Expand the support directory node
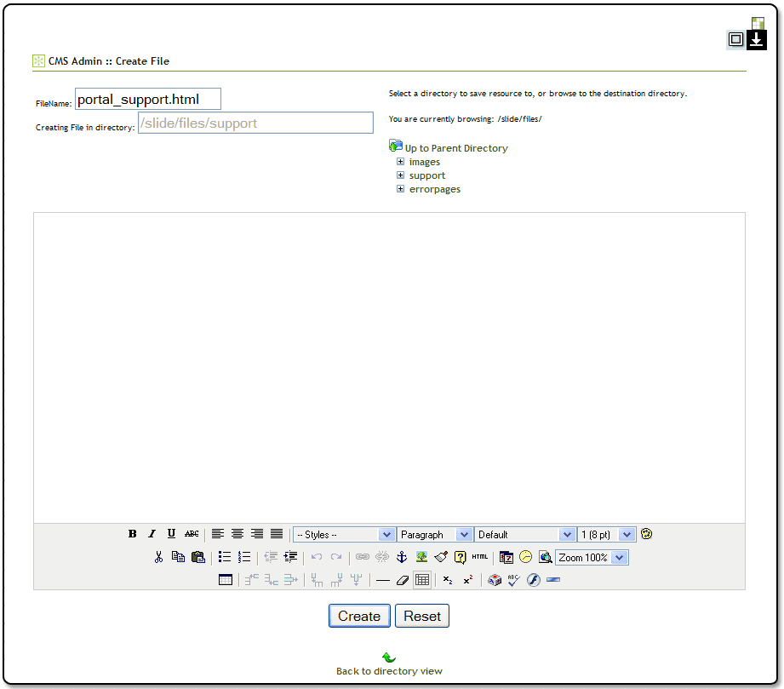Viewport: 784px width, 689px height. tap(400, 175)
